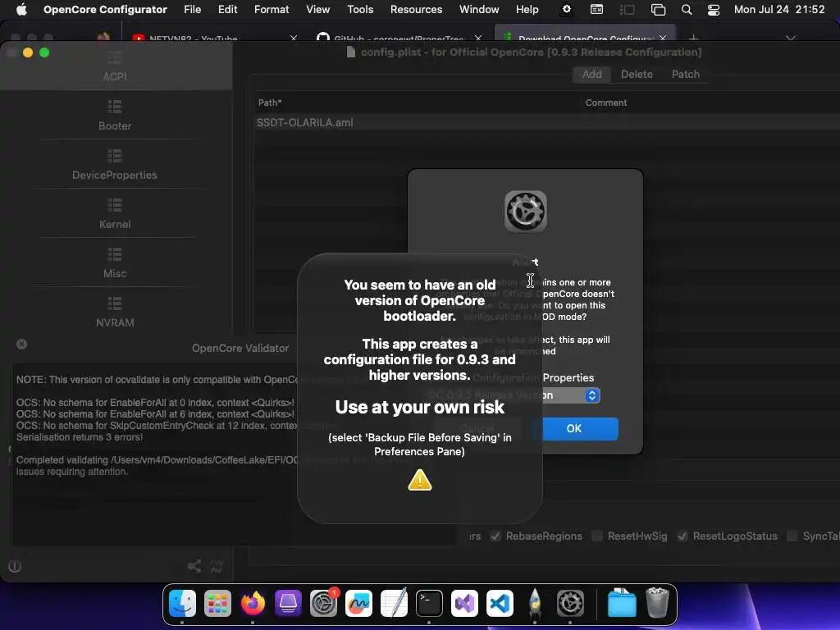The height and width of the screenshot is (630, 840).
Task: Open a new browser tab with plus
Action: (x=693, y=38)
